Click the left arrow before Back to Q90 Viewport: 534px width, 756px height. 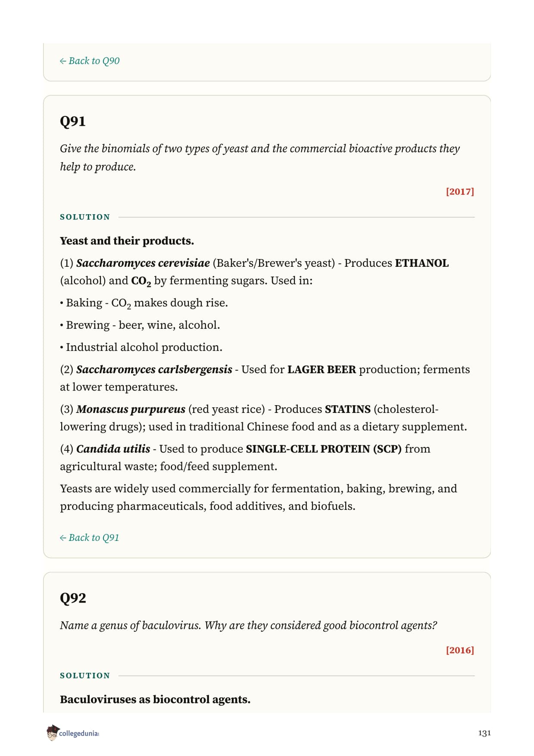63,61
